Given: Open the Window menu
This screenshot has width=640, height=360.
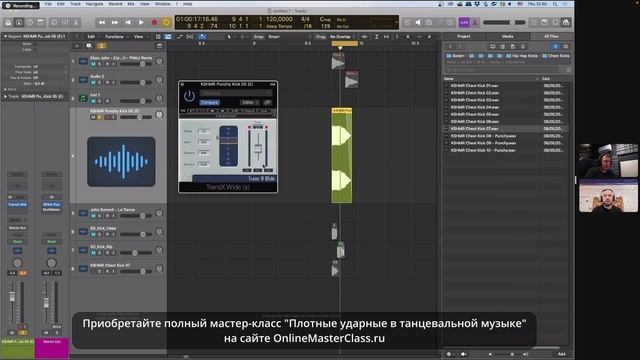Looking at the screenshot, I should 162,4.
